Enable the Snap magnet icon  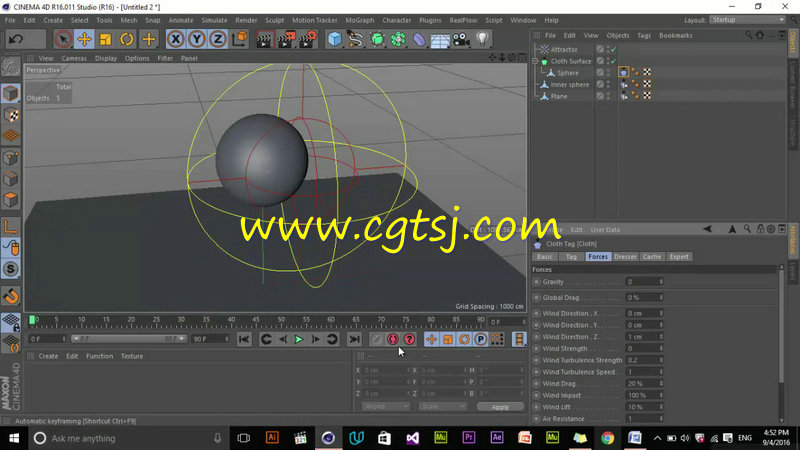click(11, 296)
